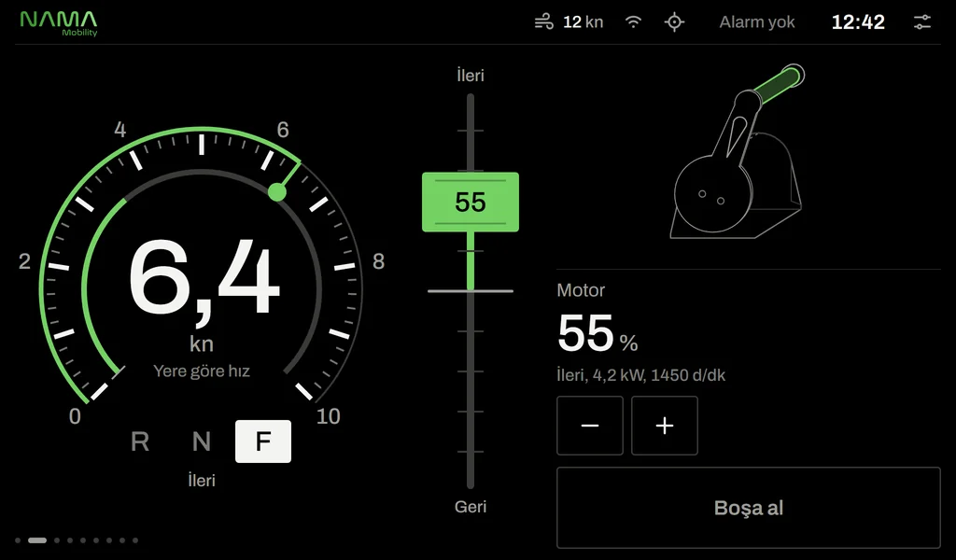
Task: Decrease motor power with minus button
Action: 590,426
